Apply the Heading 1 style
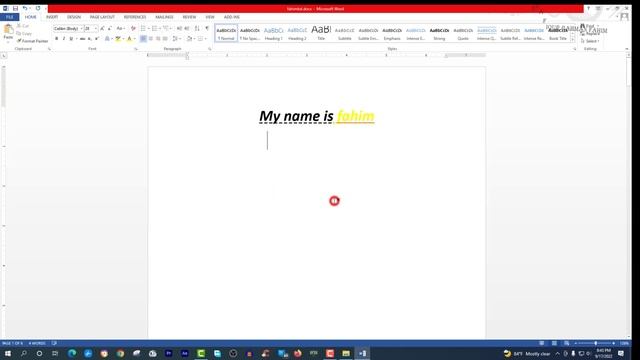 273,33
